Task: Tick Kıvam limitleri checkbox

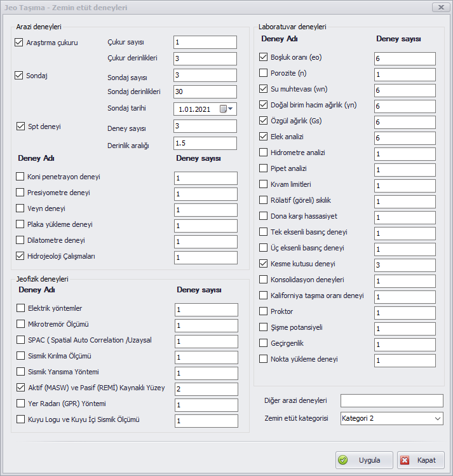Action: click(264, 184)
